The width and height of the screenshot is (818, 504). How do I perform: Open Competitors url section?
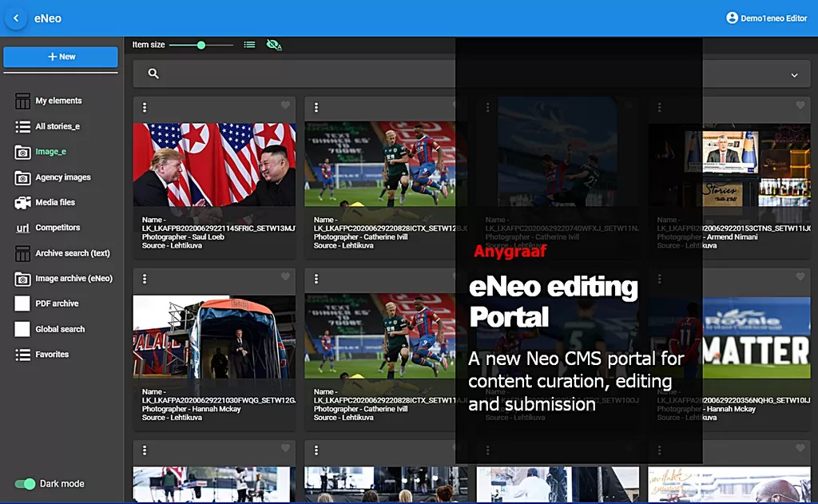[x=58, y=228]
